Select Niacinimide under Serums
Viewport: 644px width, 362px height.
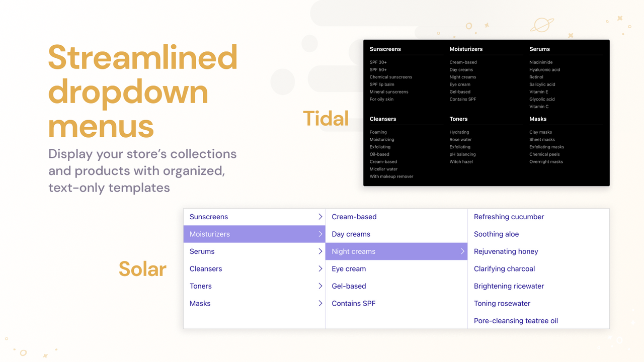click(541, 62)
